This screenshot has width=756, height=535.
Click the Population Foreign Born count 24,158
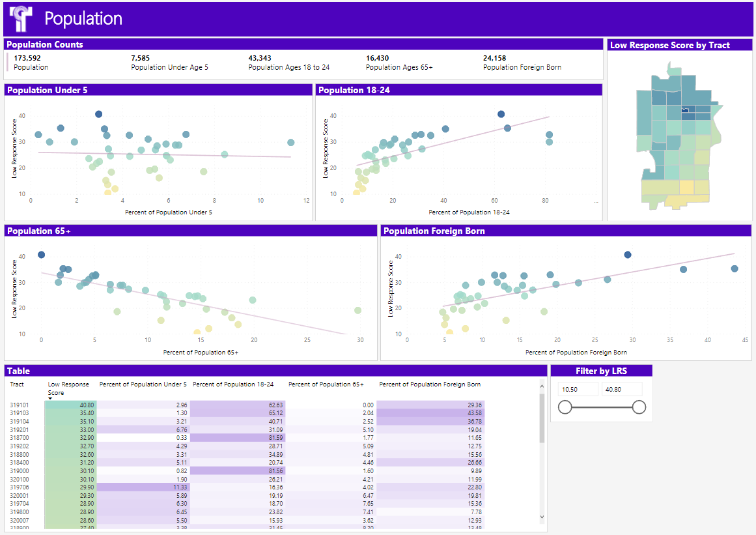click(494, 58)
